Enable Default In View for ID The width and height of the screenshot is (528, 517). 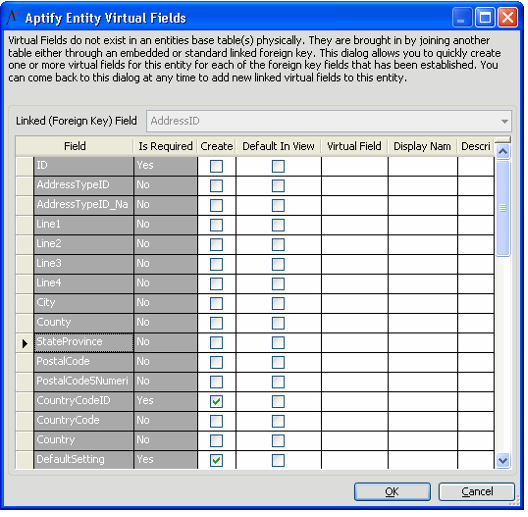[x=278, y=166]
